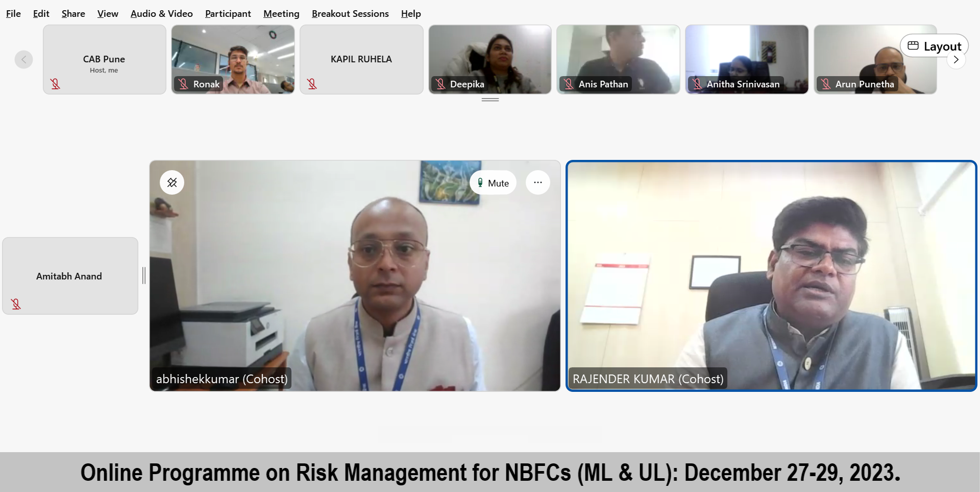Click muted mic icon beside Anis Pathan
Screen dimensions: 980x492
point(569,84)
